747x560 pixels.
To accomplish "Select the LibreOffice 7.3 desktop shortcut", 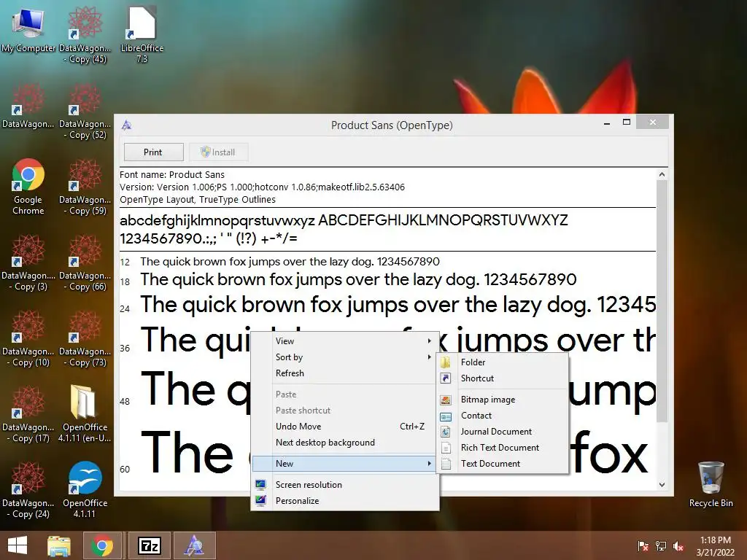I will click(x=142, y=35).
